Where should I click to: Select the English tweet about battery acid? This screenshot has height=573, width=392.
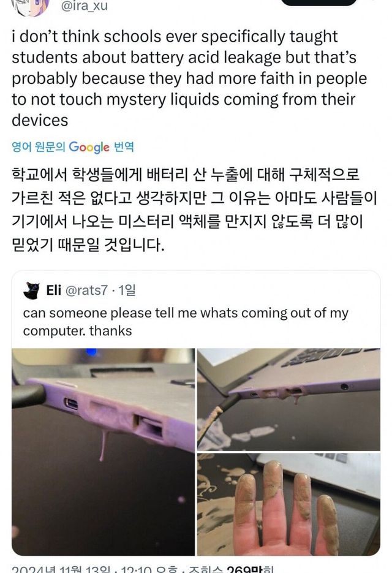[189, 78]
